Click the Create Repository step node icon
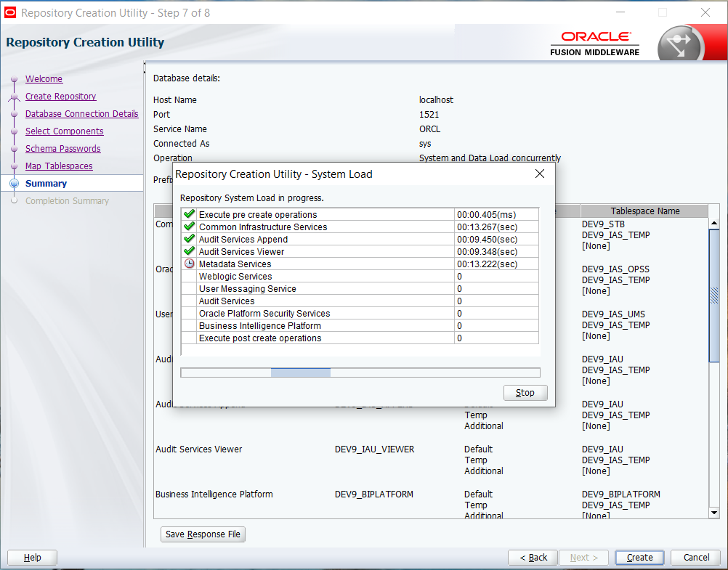Screen dimensions: 728x570 point(14,97)
